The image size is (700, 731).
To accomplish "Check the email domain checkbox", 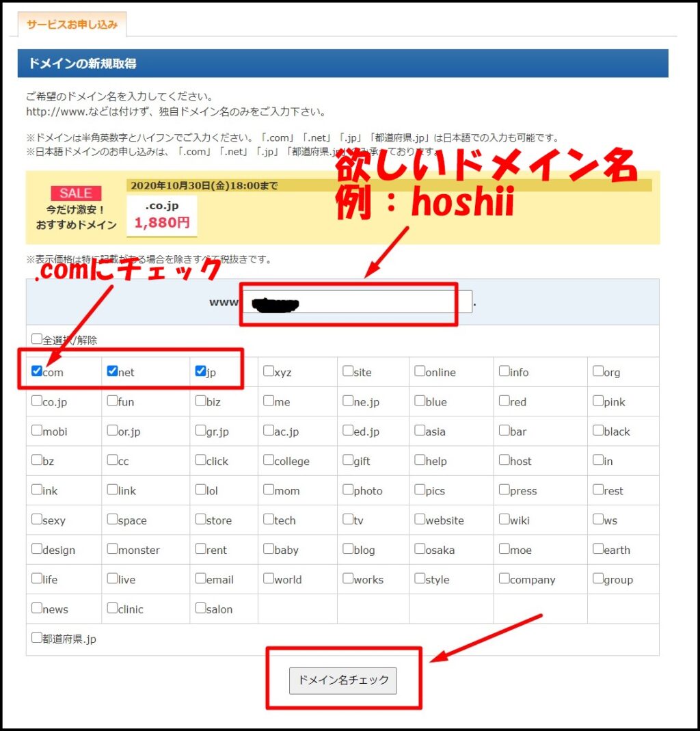I will click(x=200, y=578).
